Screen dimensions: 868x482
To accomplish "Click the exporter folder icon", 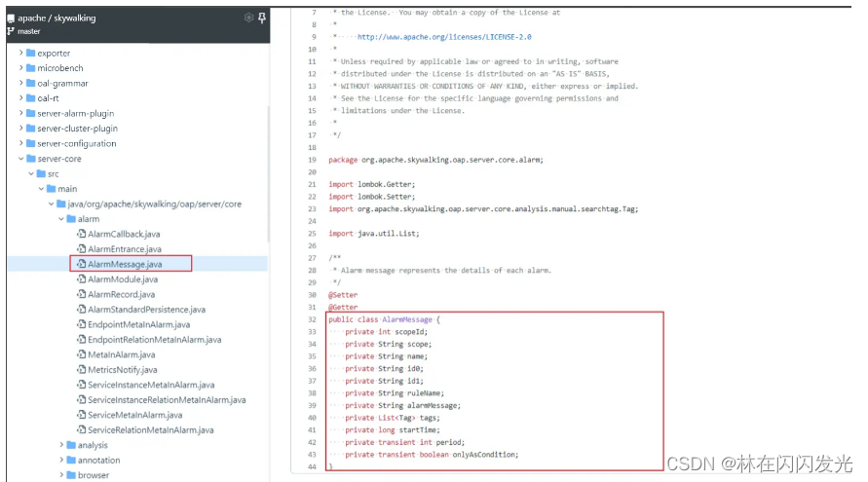I will pyautogui.click(x=31, y=54).
